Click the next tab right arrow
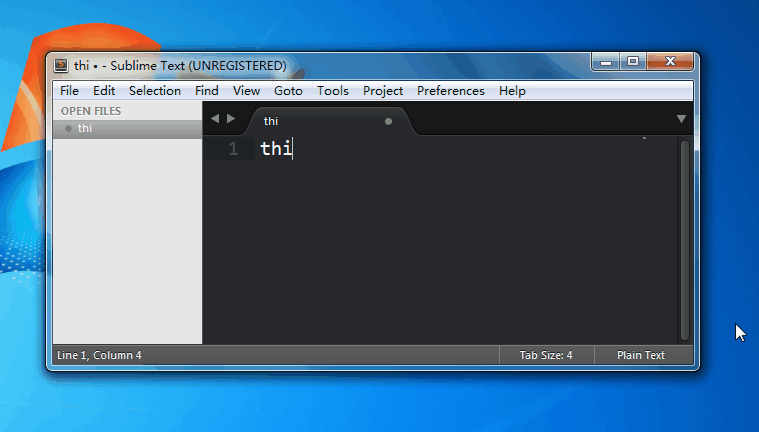The height and width of the screenshot is (432, 759). (x=231, y=118)
